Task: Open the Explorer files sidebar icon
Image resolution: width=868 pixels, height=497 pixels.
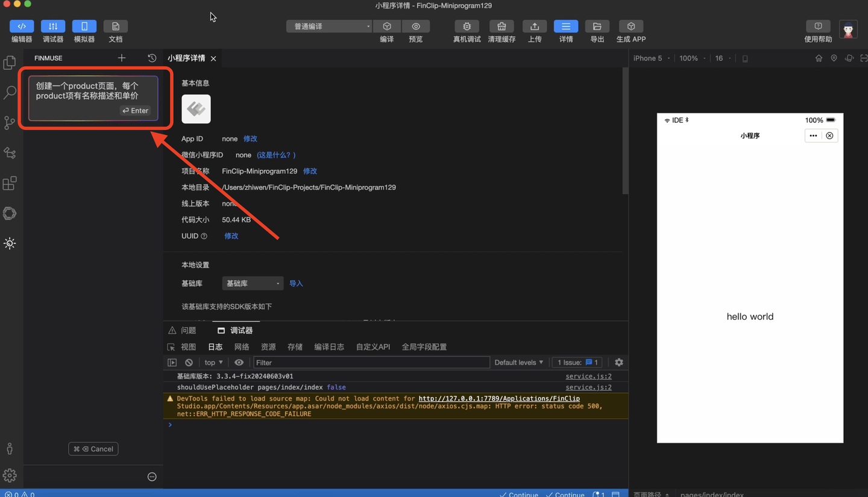Action: (10, 63)
